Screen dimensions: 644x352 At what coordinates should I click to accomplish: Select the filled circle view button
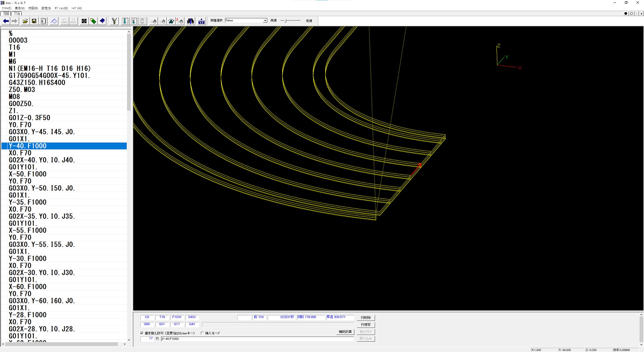[626, 14]
